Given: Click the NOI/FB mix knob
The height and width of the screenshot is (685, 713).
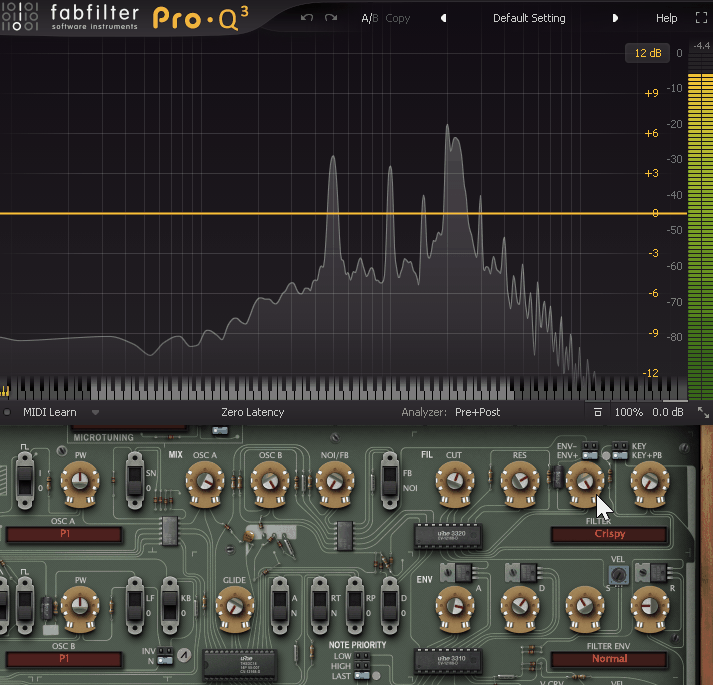Looking at the screenshot, I should (335, 481).
